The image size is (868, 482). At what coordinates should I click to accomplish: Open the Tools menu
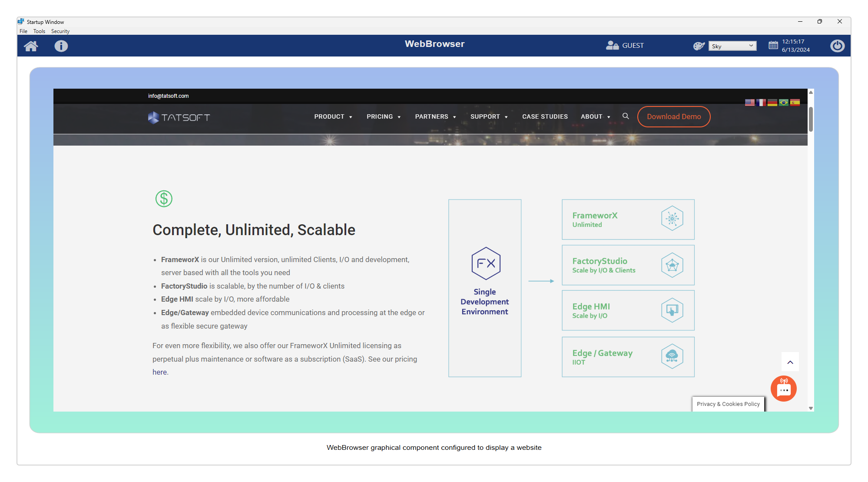[x=39, y=31]
